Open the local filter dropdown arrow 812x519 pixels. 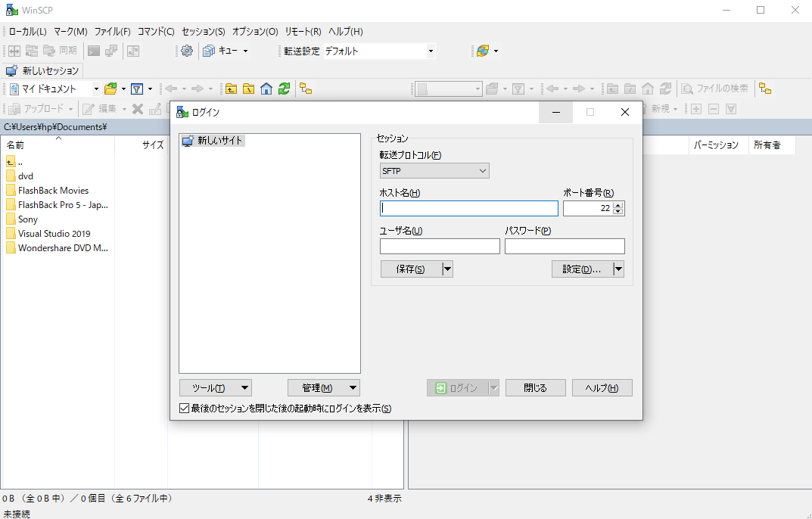[x=150, y=89]
